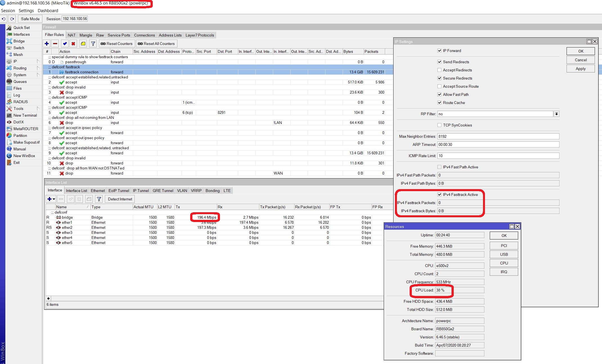
Task: Open the firewall rules filter
Action: point(93,44)
